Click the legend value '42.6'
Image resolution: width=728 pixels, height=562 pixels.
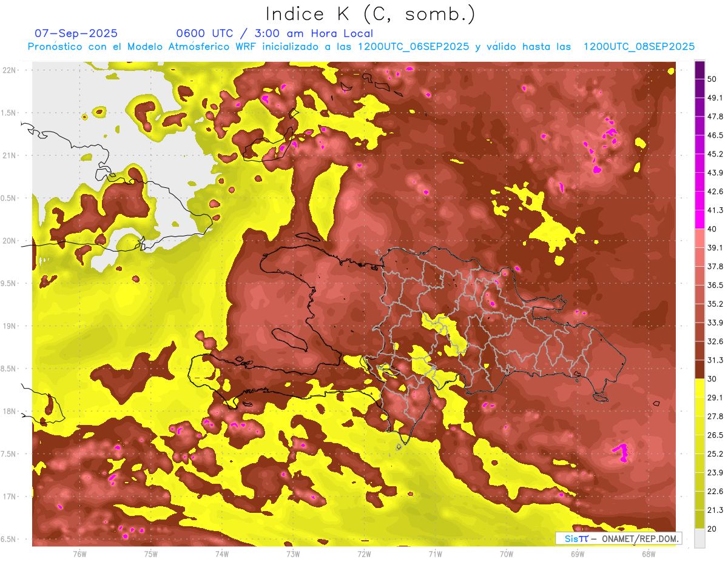(x=715, y=192)
